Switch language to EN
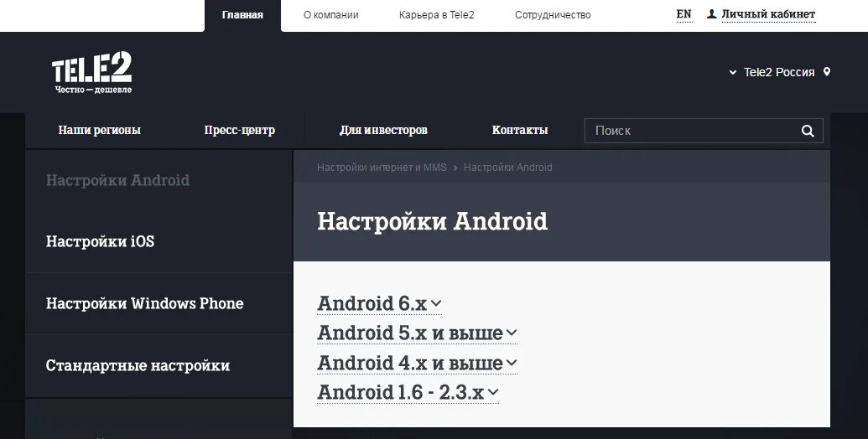The height and width of the screenshot is (439, 868). click(x=684, y=14)
